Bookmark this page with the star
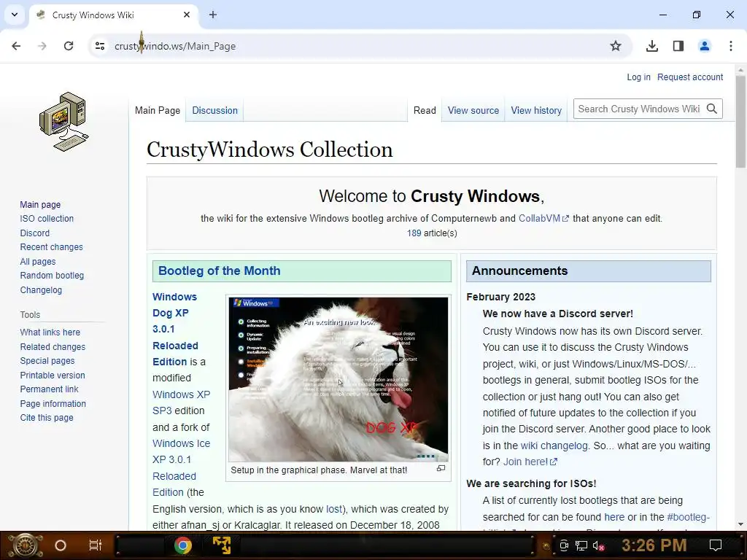 [x=616, y=46]
